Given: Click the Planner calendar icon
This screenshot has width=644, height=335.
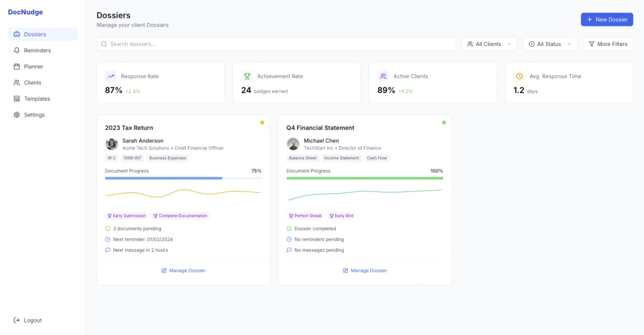Looking at the screenshot, I should click(17, 66).
